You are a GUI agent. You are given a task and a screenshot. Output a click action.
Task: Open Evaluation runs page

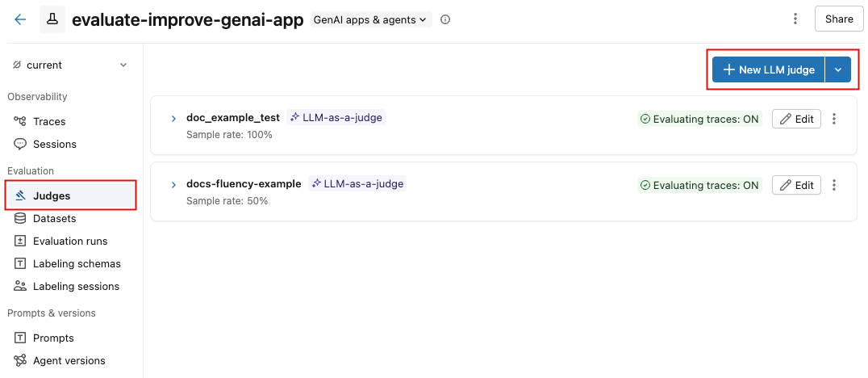[x=69, y=241]
